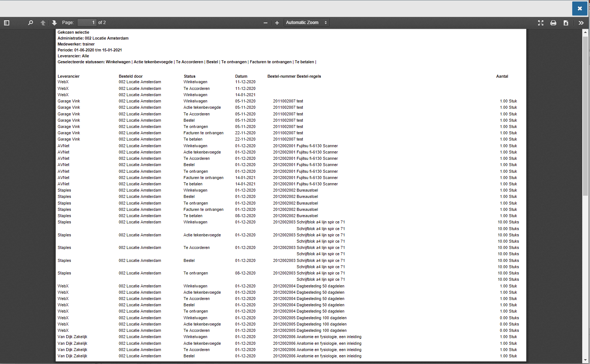Open the Automatic Zoom dropdown
This screenshot has width=590, height=364.
[306, 23]
